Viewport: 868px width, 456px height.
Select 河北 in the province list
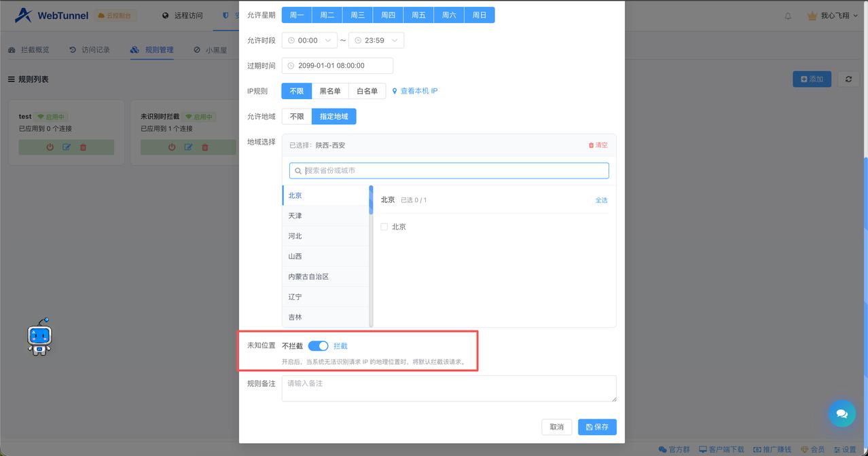pos(325,236)
